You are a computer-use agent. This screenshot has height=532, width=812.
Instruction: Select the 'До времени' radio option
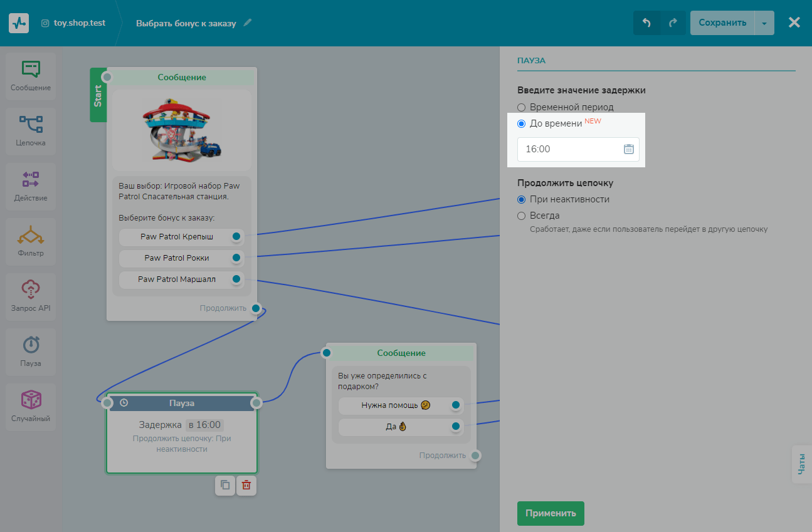tap(522, 123)
